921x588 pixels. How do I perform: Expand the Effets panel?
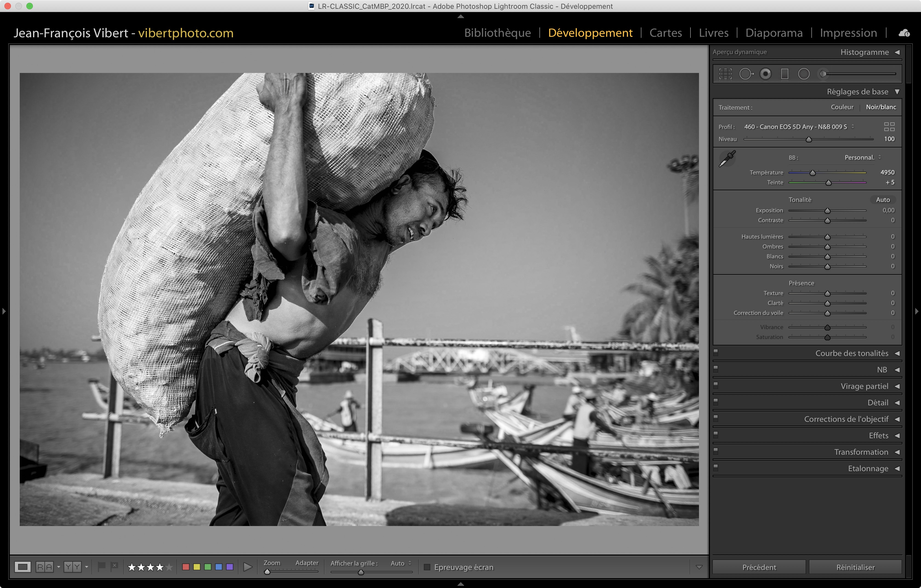coord(878,435)
